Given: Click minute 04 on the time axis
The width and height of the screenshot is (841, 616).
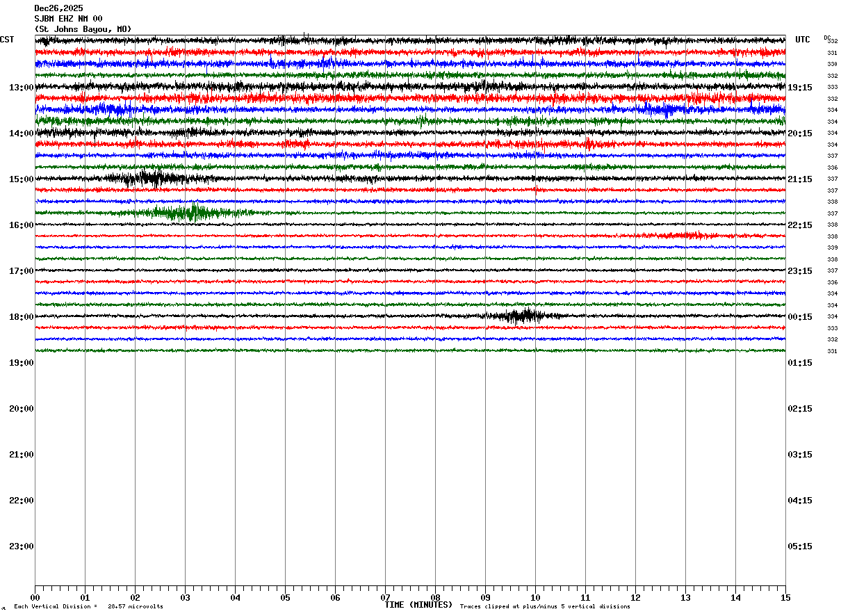Looking at the screenshot, I should point(235,597).
